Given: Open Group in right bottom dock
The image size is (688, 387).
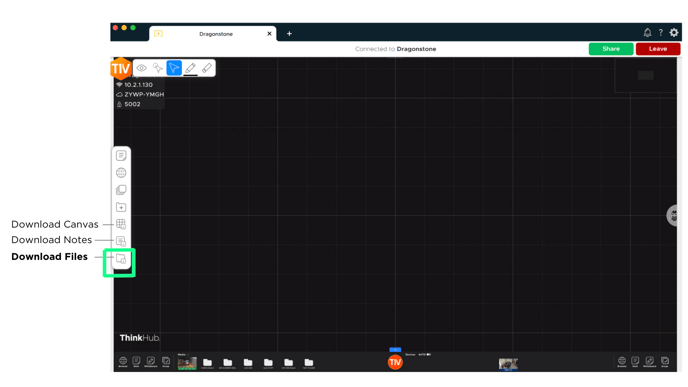Looking at the screenshot, I should 665,362.
